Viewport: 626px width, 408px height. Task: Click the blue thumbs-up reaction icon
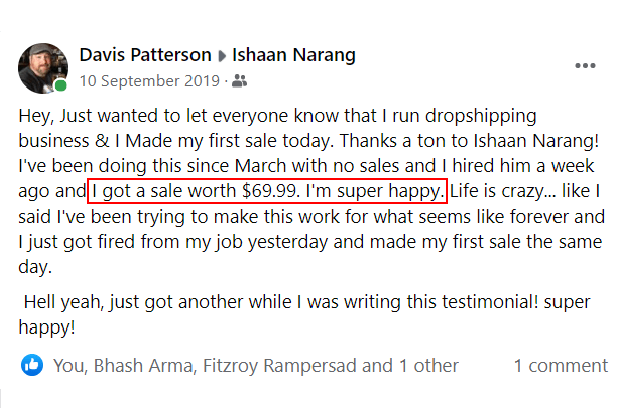[x=32, y=365]
